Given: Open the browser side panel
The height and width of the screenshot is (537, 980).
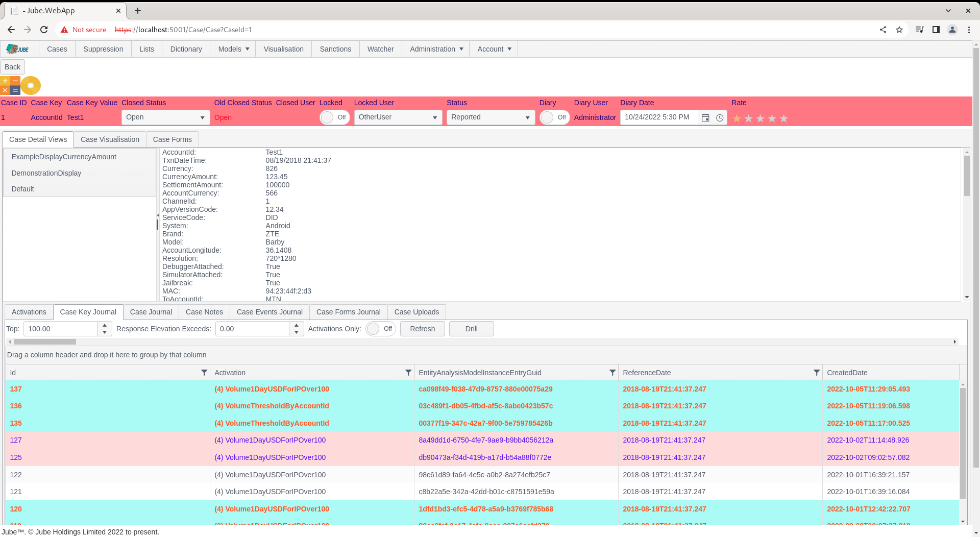Looking at the screenshot, I should tap(936, 30).
